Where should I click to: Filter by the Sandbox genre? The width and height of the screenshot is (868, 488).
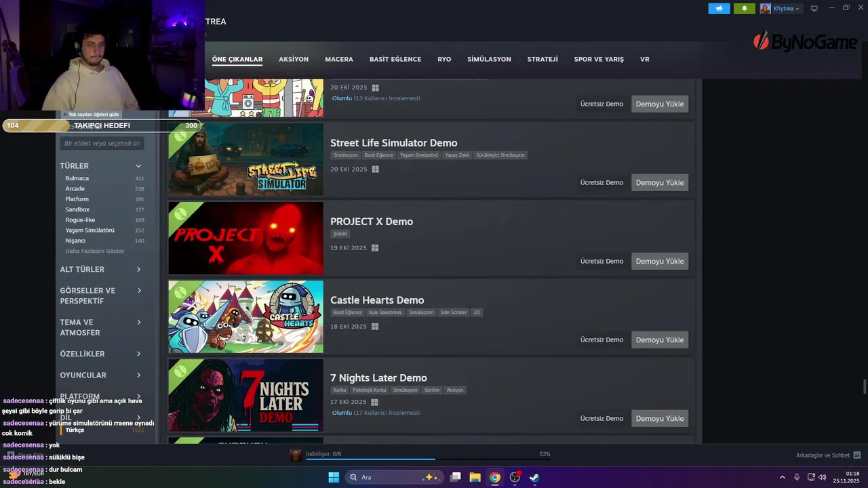(x=77, y=209)
